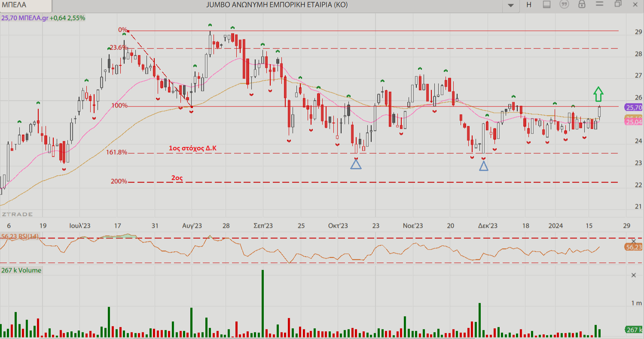Select the 0% Fibonacci level label
Image resolution: width=644 pixels, height=339 pixels.
(122, 30)
